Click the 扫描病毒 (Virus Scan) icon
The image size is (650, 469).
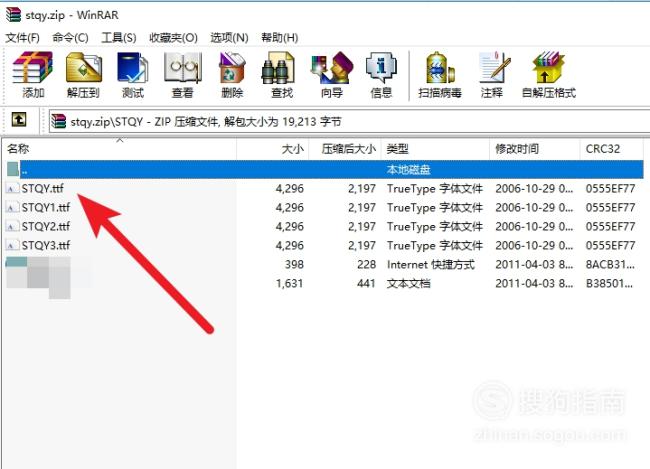tap(440, 75)
